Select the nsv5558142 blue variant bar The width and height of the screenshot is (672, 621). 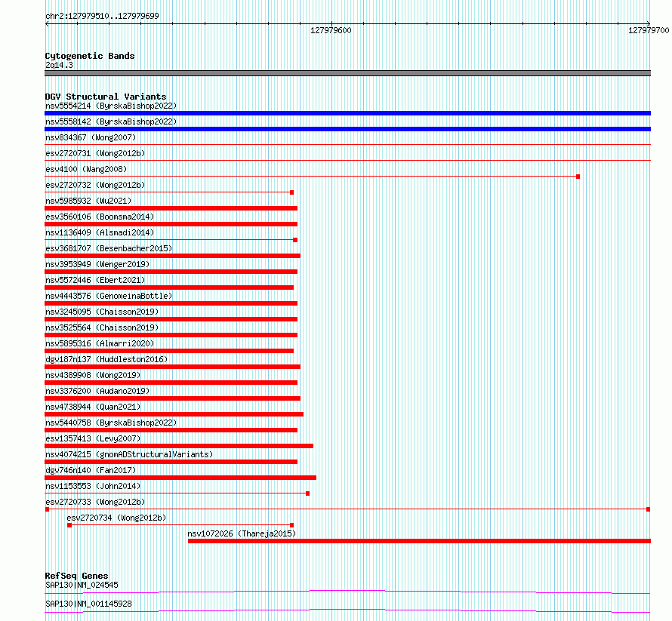point(347,129)
